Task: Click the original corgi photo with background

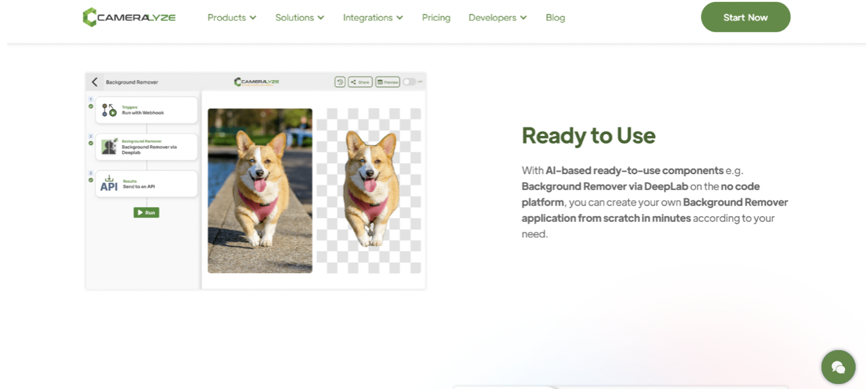Action: (x=260, y=191)
